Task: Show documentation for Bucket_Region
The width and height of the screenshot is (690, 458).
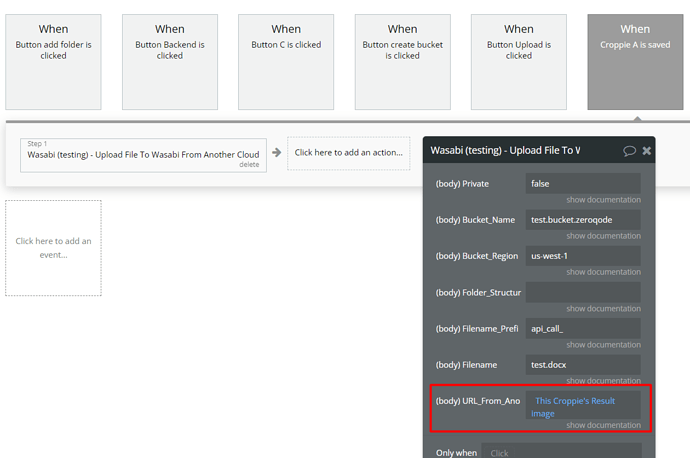Action: click(x=603, y=272)
